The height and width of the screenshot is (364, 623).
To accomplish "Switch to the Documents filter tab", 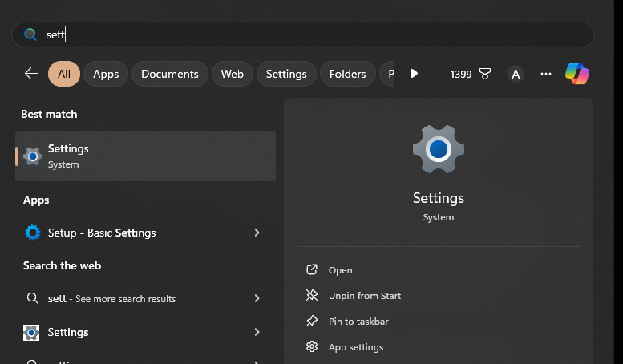I will pos(170,74).
